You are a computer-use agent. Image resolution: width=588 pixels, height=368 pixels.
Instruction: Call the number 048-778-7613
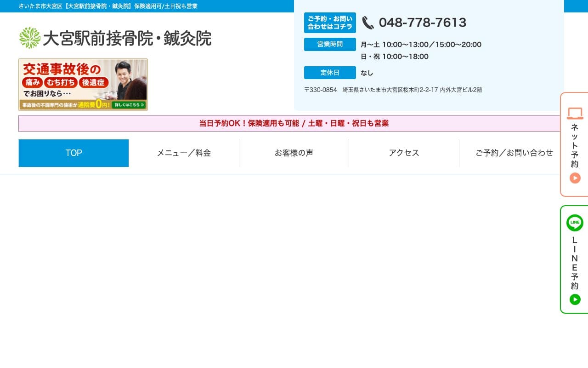[422, 23]
